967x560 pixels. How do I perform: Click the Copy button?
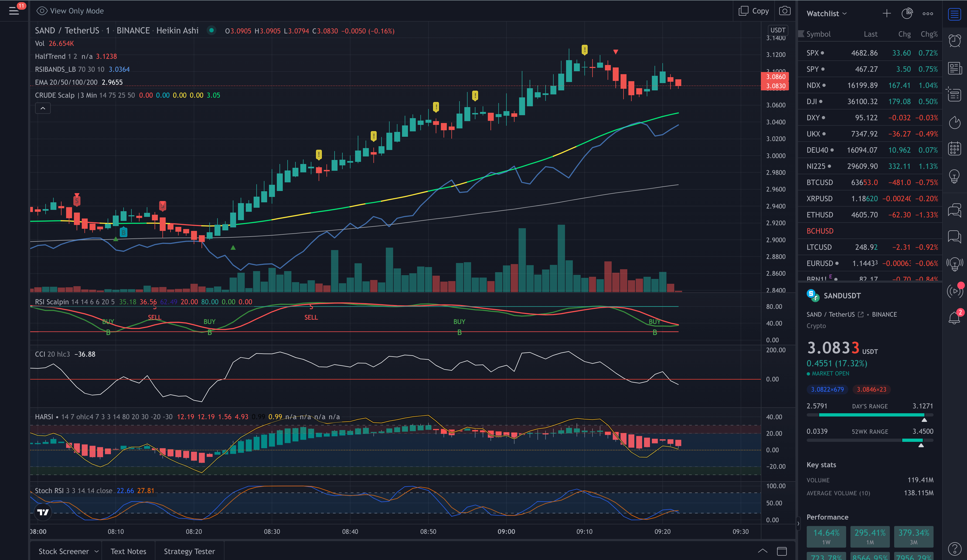pos(754,11)
